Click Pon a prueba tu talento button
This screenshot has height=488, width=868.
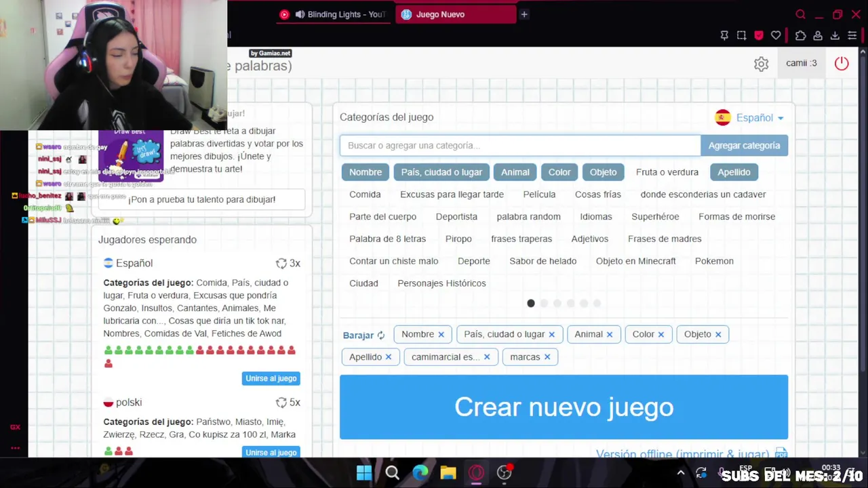click(x=201, y=199)
